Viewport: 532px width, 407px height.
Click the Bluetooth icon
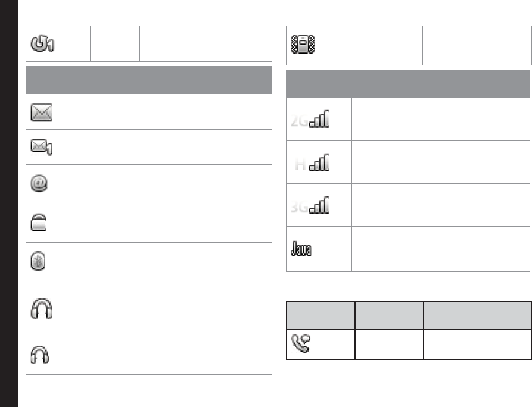click(x=39, y=262)
